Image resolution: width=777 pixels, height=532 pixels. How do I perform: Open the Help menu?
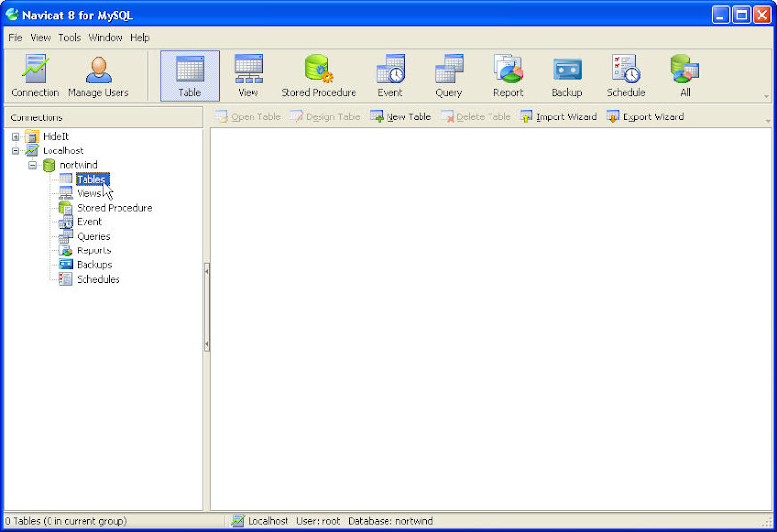click(140, 38)
